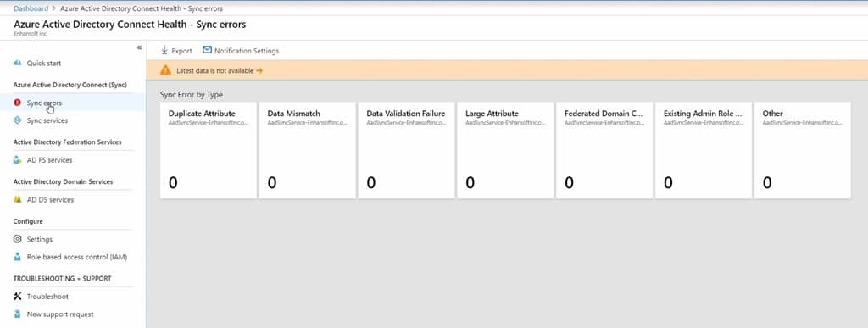Click the orange warning triangle icon

coord(165,70)
